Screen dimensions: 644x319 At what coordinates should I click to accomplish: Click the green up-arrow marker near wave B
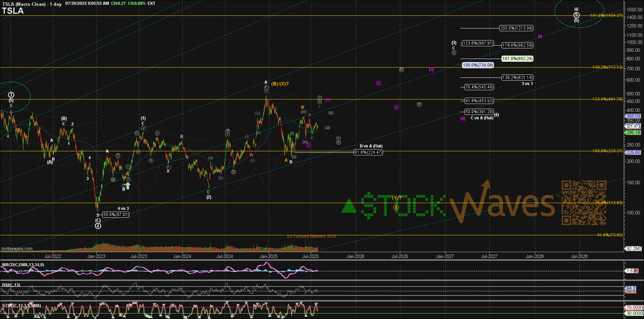pyautogui.click(x=128, y=186)
